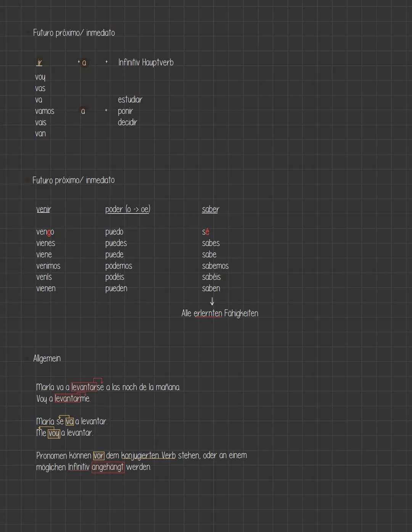Click the heading 'poder (o -> oe)'
412x532 pixels.
[128, 209]
